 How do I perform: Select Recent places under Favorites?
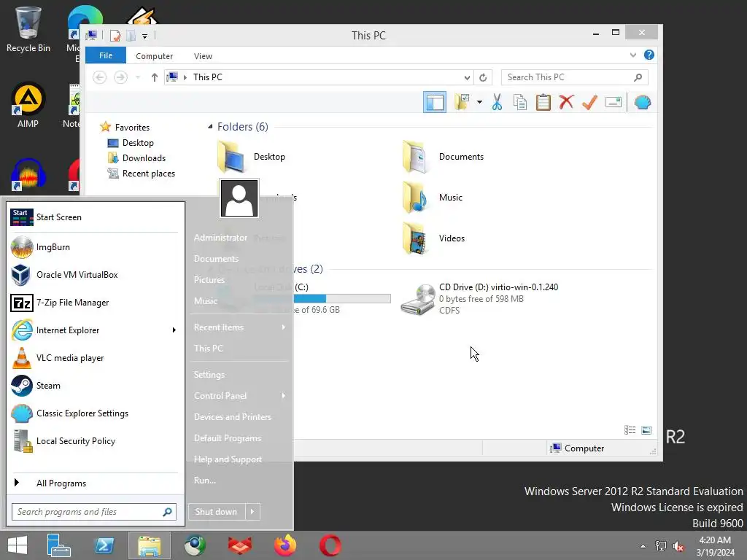pos(141,174)
